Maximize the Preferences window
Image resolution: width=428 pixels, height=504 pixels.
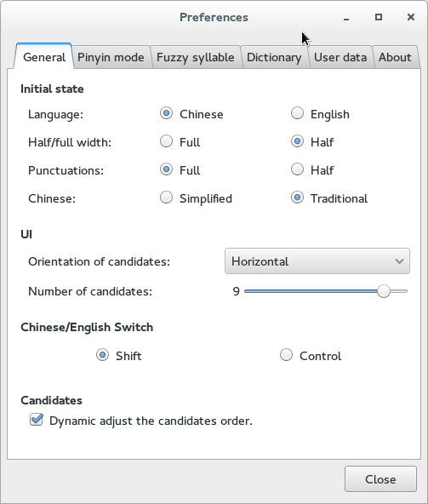379,17
